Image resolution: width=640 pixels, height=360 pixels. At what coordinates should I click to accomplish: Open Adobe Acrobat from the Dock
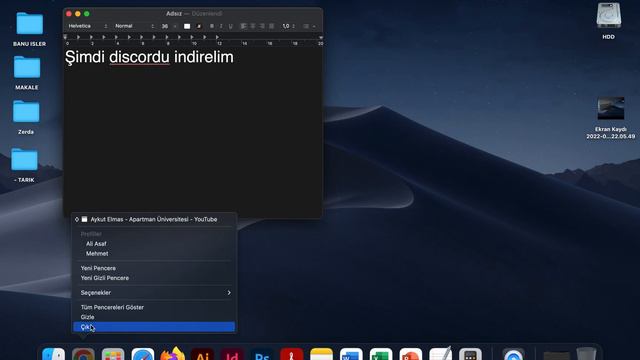[x=291, y=354]
